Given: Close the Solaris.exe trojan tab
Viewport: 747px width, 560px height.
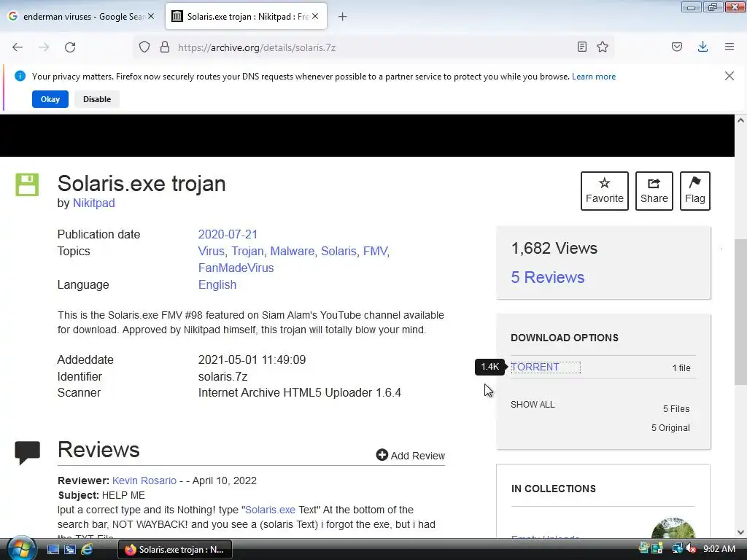Looking at the screenshot, I should pos(315,16).
